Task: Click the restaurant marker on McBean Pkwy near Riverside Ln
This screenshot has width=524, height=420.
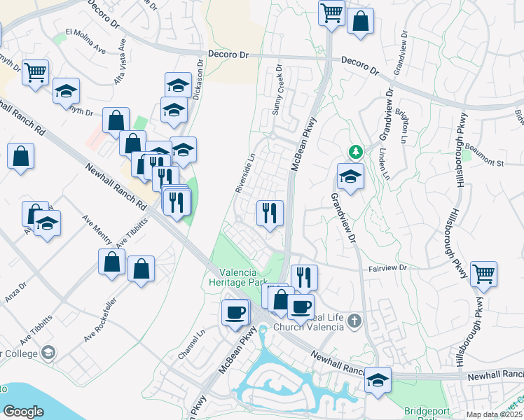Action: point(270,213)
